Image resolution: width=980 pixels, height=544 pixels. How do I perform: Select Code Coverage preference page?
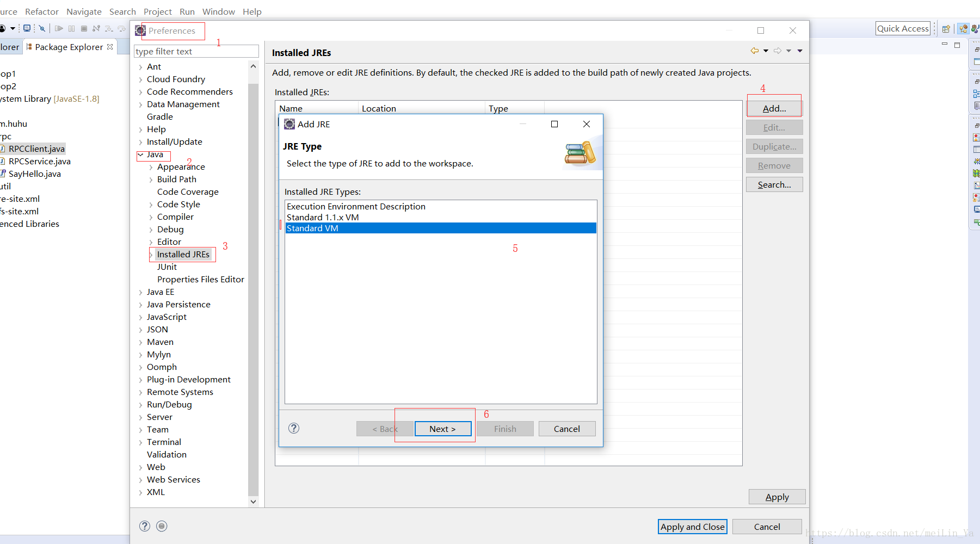coord(188,191)
